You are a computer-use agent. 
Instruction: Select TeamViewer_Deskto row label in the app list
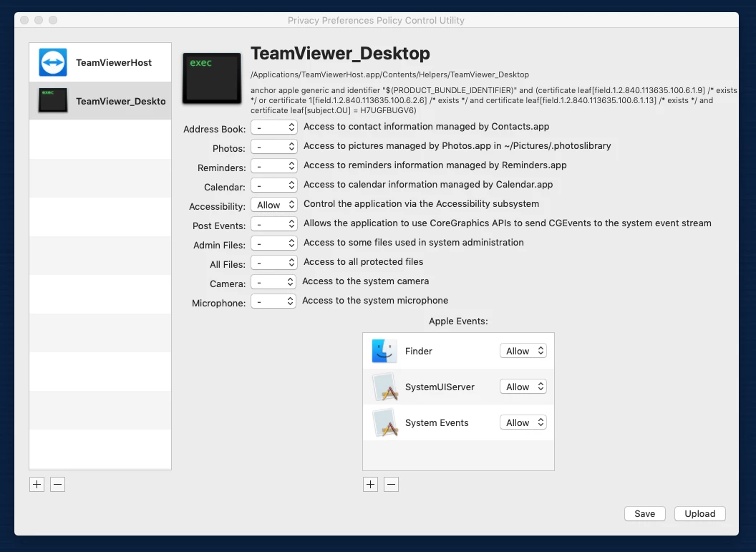[120, 101]
